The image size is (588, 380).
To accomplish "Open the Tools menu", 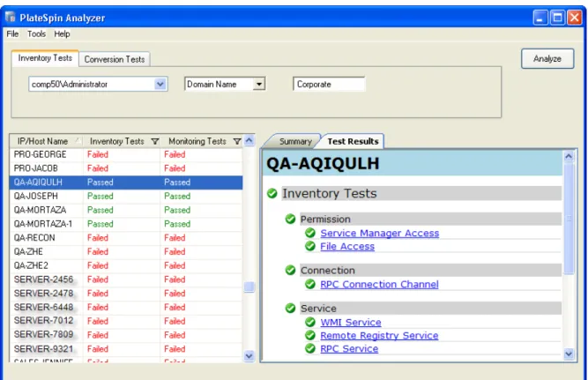I will pos(36,34).
